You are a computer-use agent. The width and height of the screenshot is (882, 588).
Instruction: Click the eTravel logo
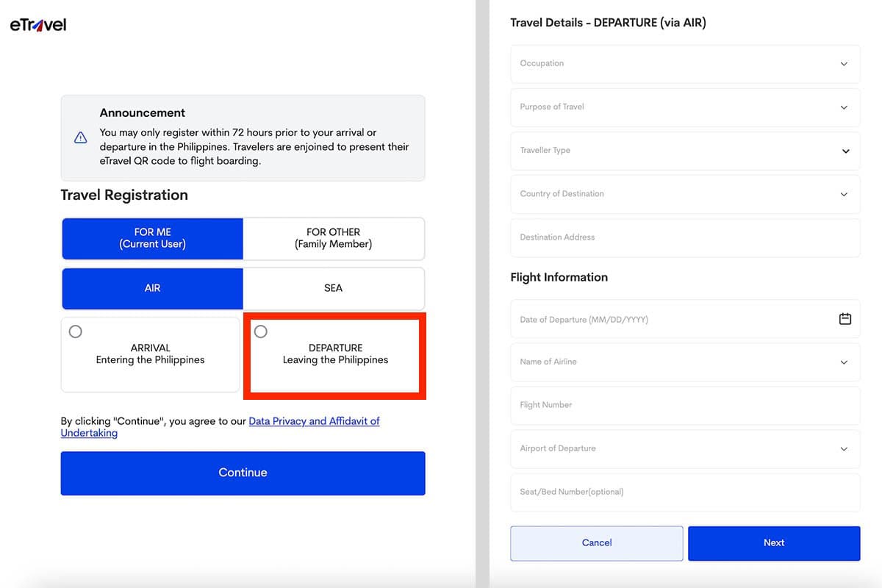38,25
